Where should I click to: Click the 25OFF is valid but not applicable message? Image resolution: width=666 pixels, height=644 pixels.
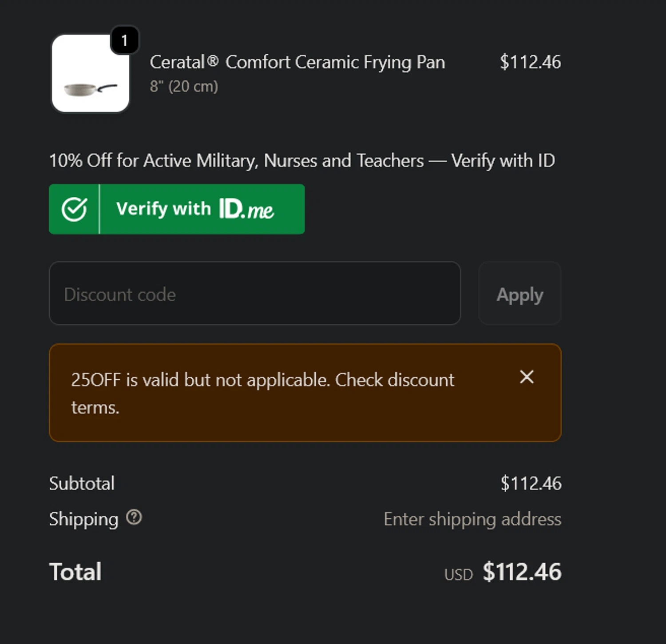pyautogui.click(x=262, y=394)
